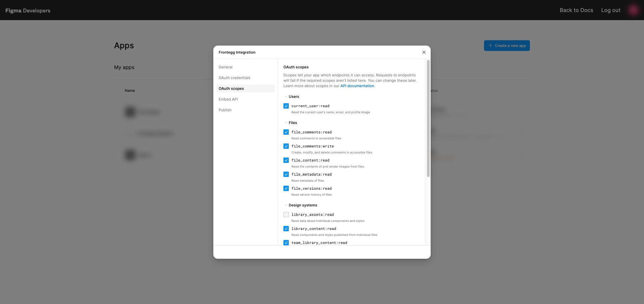Viewport: 644px width, 304px height.
Task: Uncheck file_versions:read scope
Action: pos(286,188)
